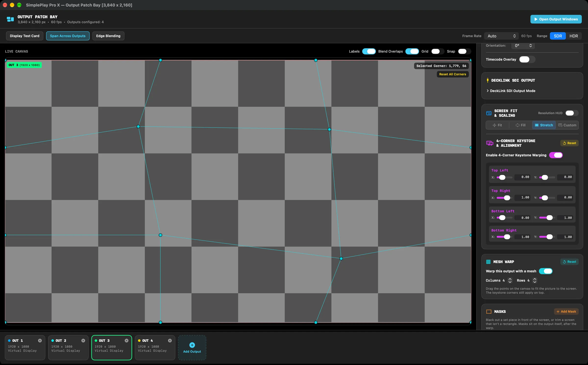This screenshot has height=365, width=588.
Task: Select the Stretch scaling mode
Action: coord(544,125)
